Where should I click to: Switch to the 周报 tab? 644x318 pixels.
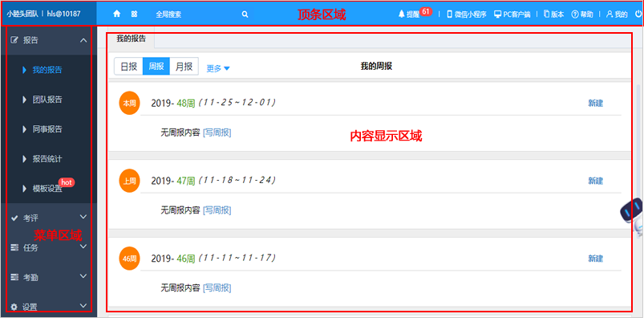(156, 66)
